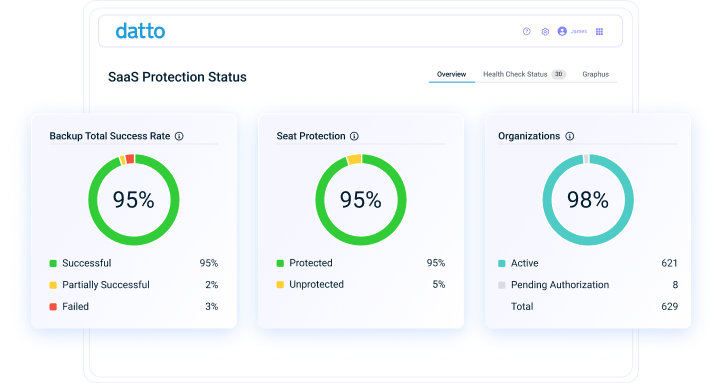Click the 'Total' row label
The width and height of the screenshot is (723, 383).
click(522, 306)
